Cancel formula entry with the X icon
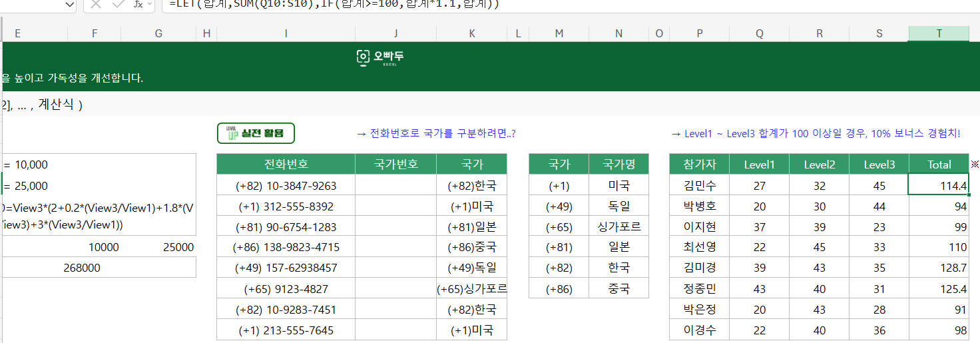The height and width of the screenshot is (343, 980). pos(96,4)
